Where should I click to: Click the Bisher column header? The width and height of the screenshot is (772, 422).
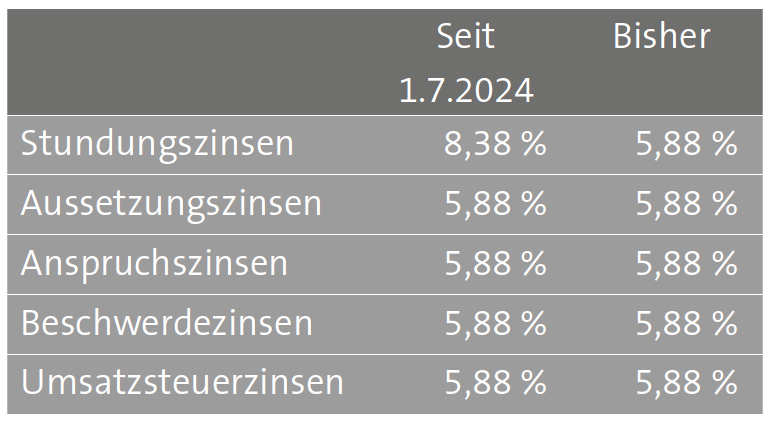(661, 36)
